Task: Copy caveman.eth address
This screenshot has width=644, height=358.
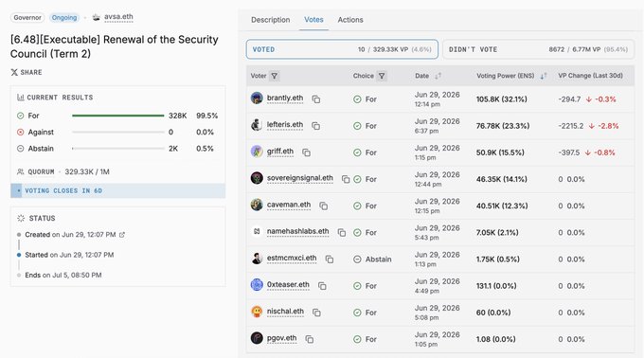Action: (x=323, y=206)
